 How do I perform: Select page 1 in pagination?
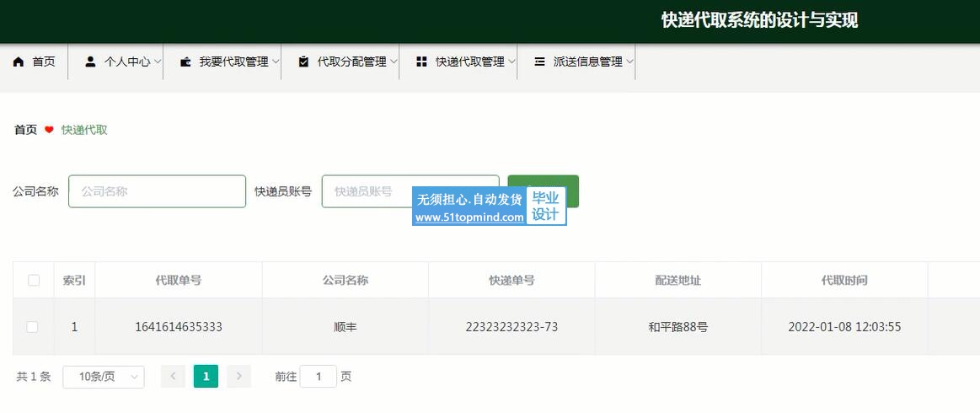(206, 377)
